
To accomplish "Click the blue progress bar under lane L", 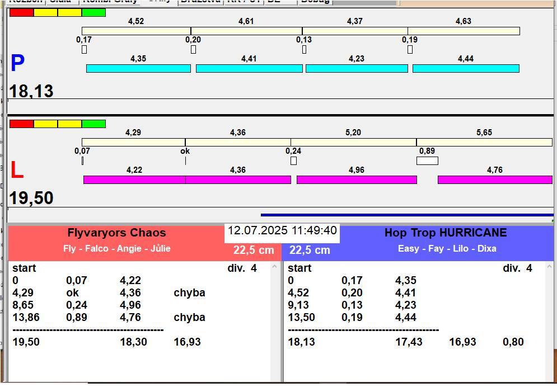I will (x=407, y=215).
